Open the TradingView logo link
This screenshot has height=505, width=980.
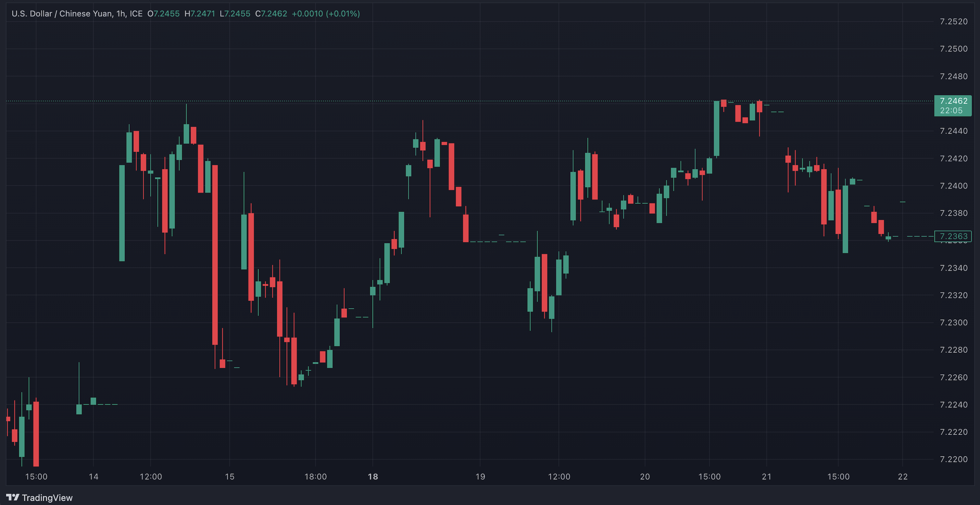pyautogui.click(x=40, y=497)
